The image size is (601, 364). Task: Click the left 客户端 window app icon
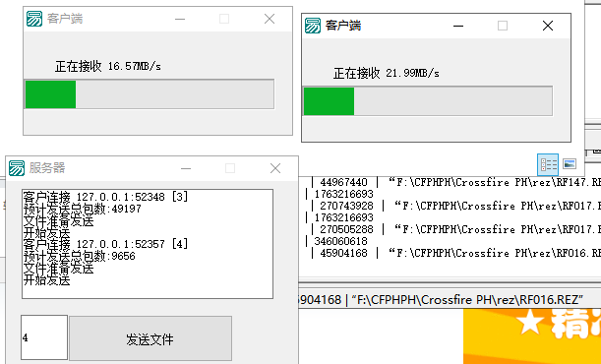pyautogui.click(x=34, y=19)
